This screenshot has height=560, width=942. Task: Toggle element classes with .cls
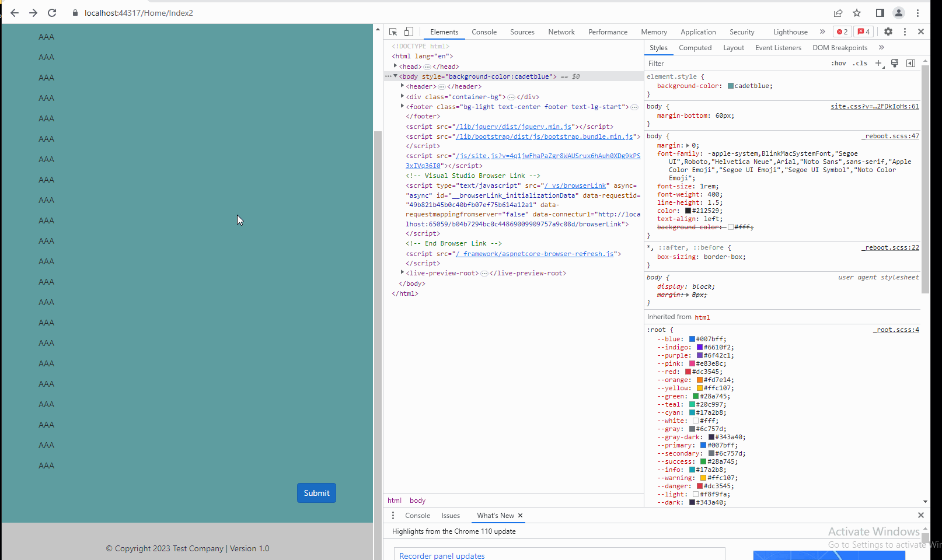pyautogui.click(x=860, y=63)
